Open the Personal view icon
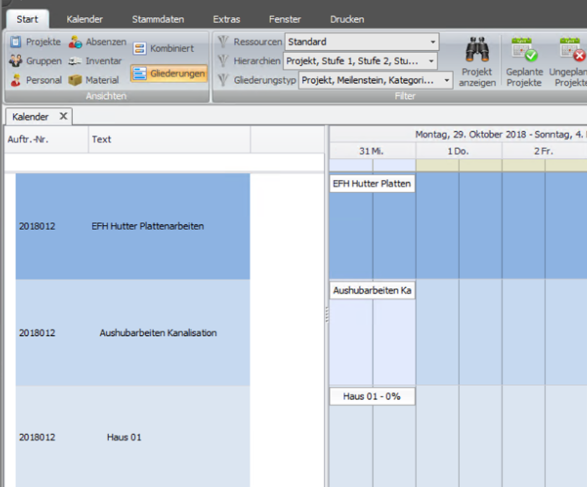This screenshot has width=587, height=487. pos(16,80)
